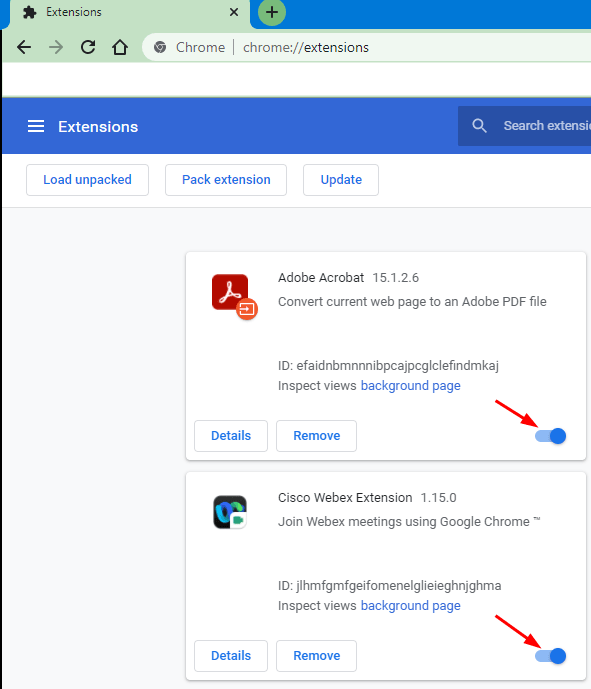Open Adobe Acrobat background page link
Image resolution: width=591 pixels, height=689 pixels.
coord(410,385)
